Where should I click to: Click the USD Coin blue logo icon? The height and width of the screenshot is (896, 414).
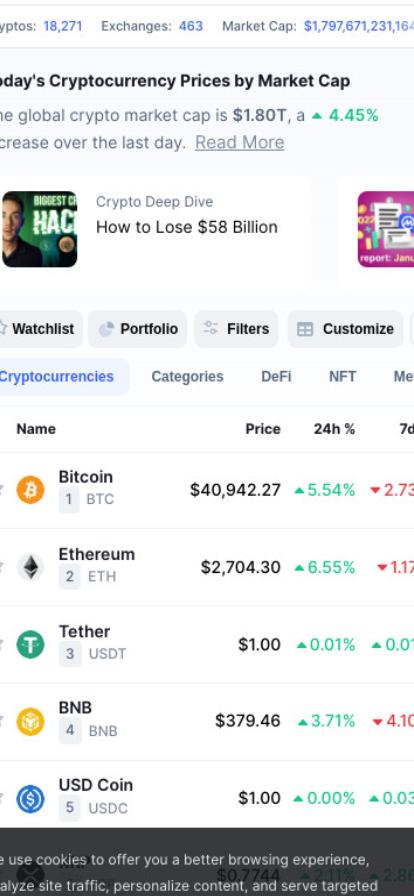30,799
